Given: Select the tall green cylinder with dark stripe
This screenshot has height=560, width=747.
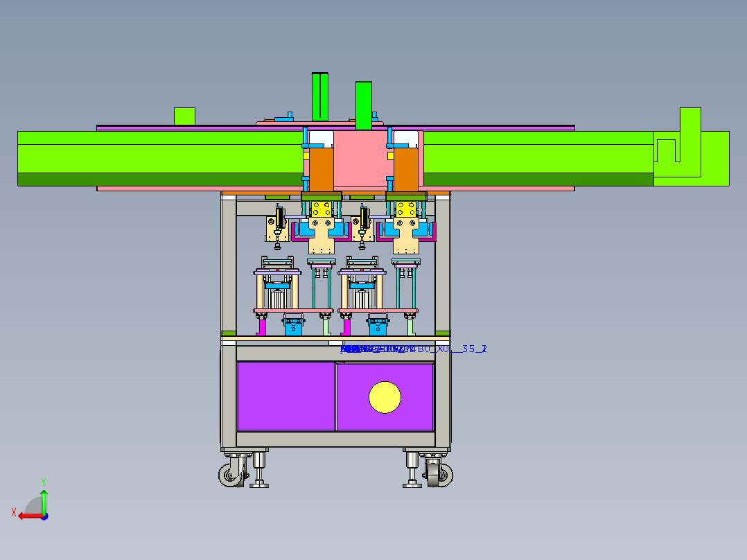Looking at the screenshot, I should tap(320, 97).
